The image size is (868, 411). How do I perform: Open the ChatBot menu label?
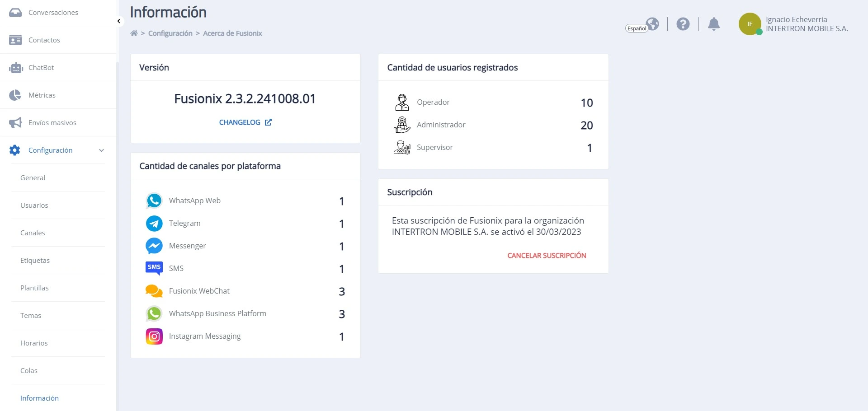[x=41, y=68]
